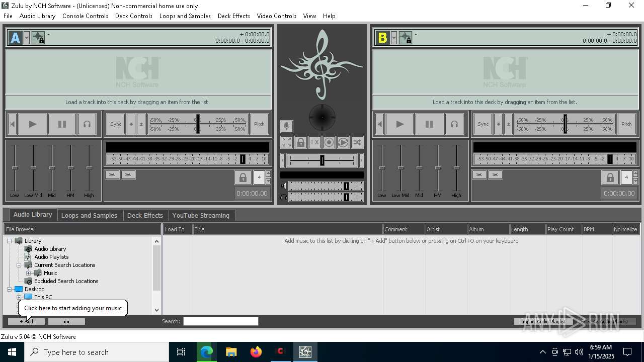Select Excluded Search Locations item
The image size is (644, 362).
point(66,281)
